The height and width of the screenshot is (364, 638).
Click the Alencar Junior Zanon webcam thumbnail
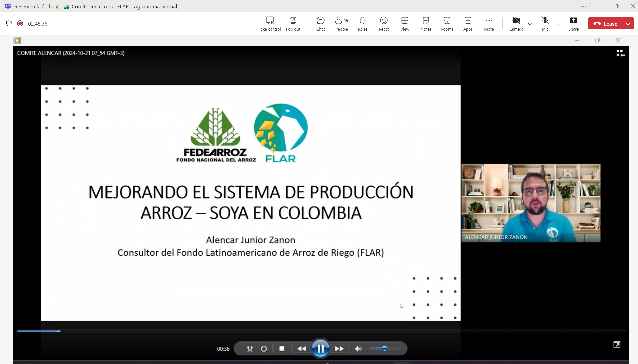(x=531, y=203)
